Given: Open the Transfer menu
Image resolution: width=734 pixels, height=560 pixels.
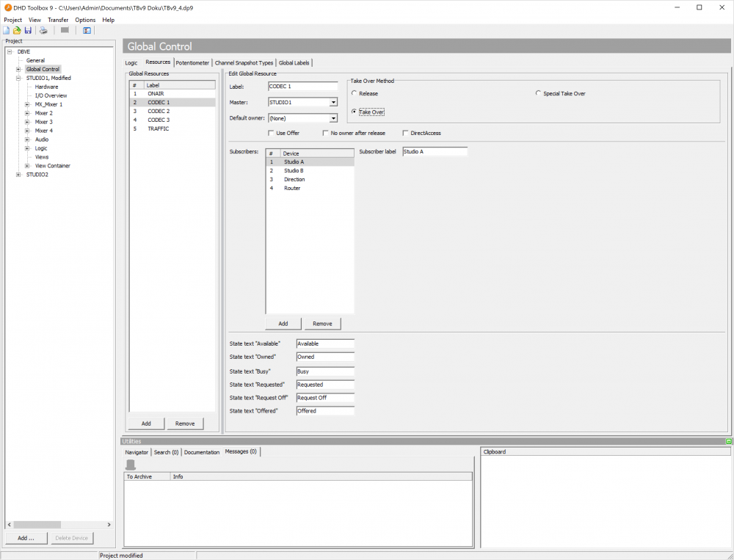Looking at the screenshot, I should pos(57,20).
